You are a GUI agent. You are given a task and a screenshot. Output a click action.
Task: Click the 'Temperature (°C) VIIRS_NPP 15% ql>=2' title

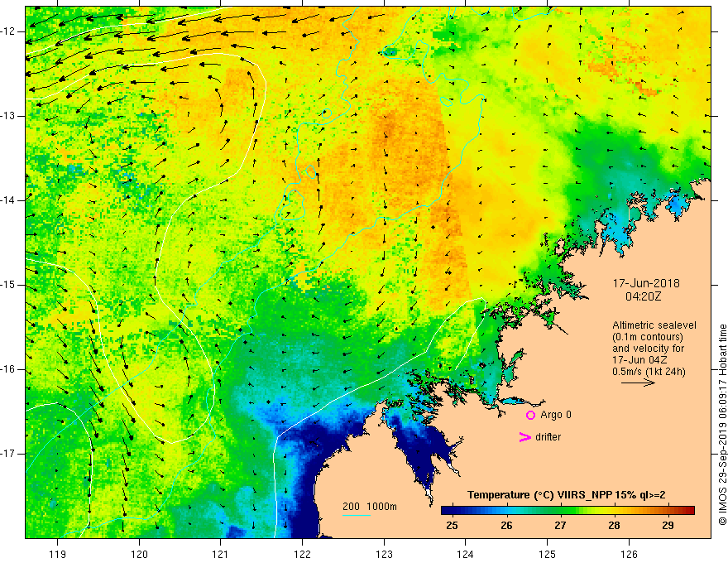click(566, 495)
